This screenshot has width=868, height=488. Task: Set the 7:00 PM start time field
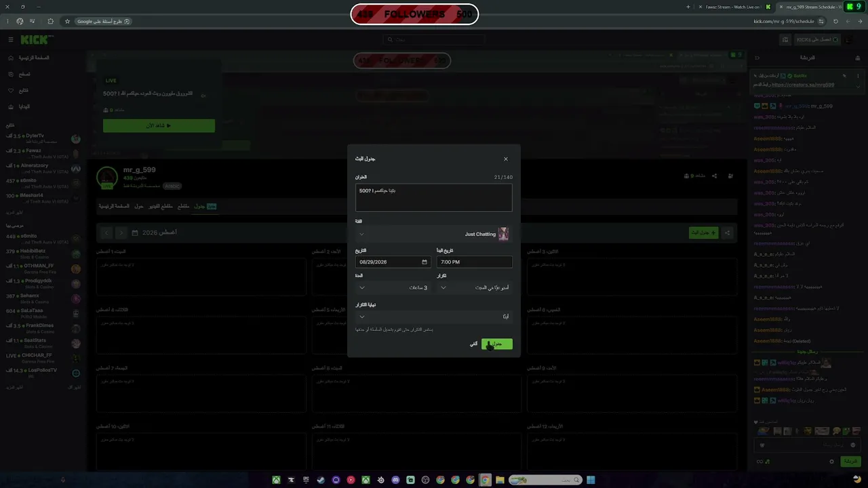pos(475,262)
